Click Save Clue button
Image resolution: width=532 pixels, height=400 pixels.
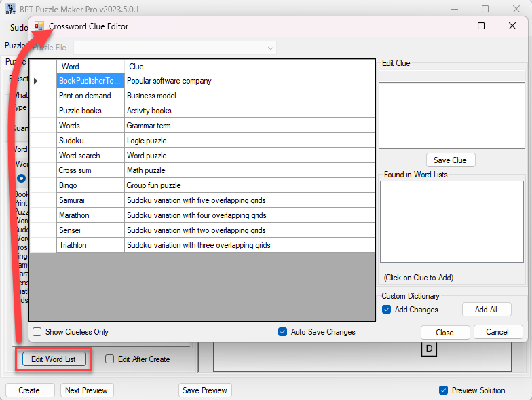(x=451, y=160)
